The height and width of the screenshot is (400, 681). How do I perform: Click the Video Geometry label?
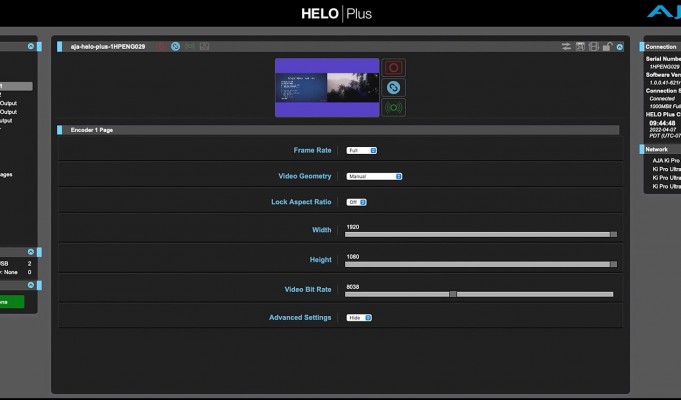(x=304, y=176)
